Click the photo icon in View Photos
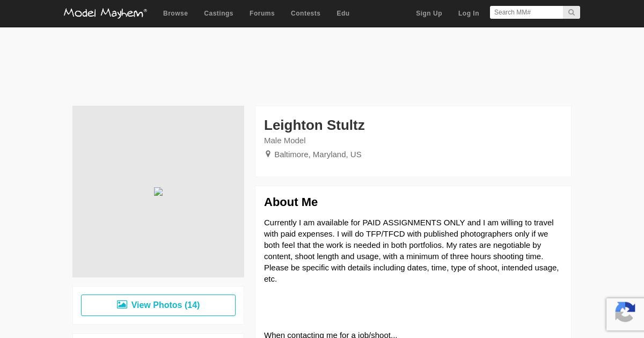Screen dimensions: 644x338 (122, 305)
